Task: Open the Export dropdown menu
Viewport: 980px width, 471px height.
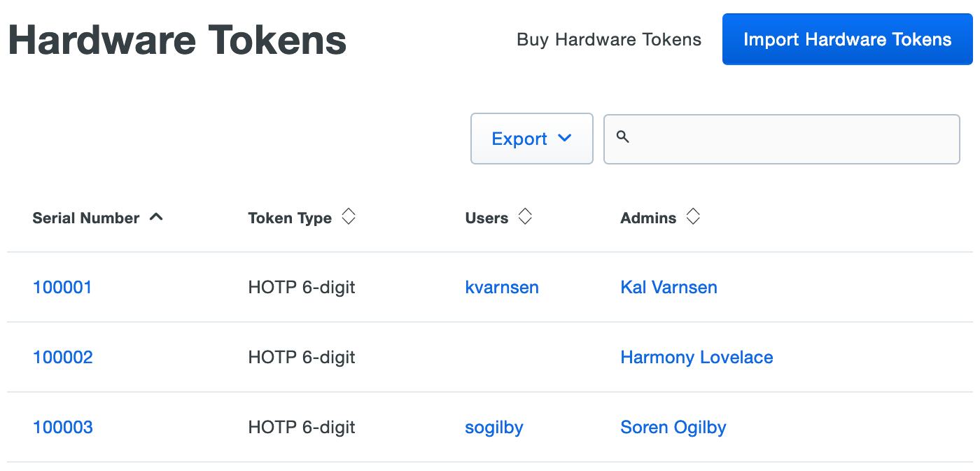Action: [x=531, y=139]
